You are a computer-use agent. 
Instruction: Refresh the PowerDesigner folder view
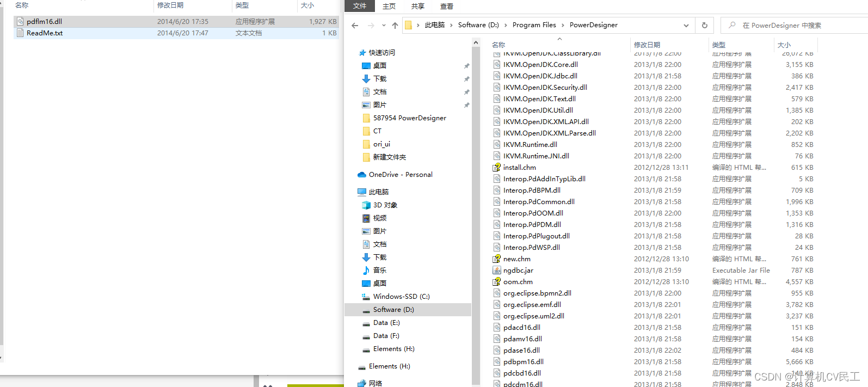pos(705,25)
